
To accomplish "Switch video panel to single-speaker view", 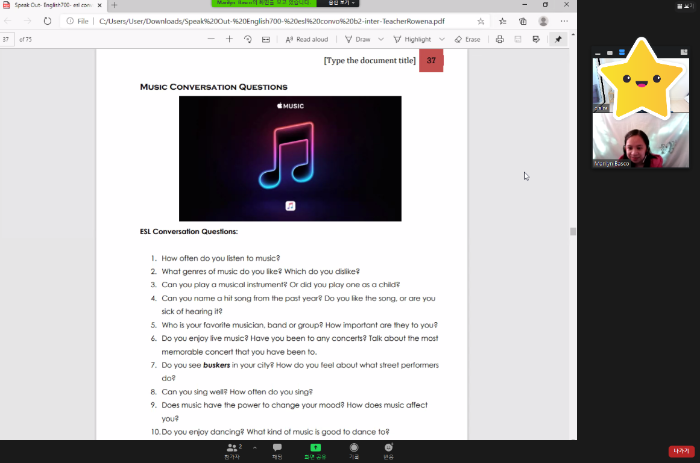I will tap(610, 53).
